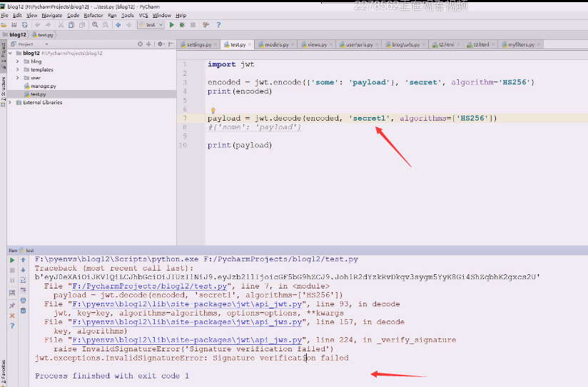Screen dimensions: 588x387
Task: Toggle soft-wrap in the Run console
Action: point(24,280)
